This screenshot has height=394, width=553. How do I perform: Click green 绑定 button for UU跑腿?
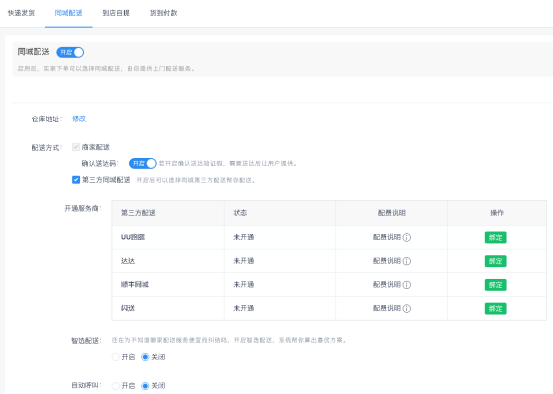[x=496, y=237]
